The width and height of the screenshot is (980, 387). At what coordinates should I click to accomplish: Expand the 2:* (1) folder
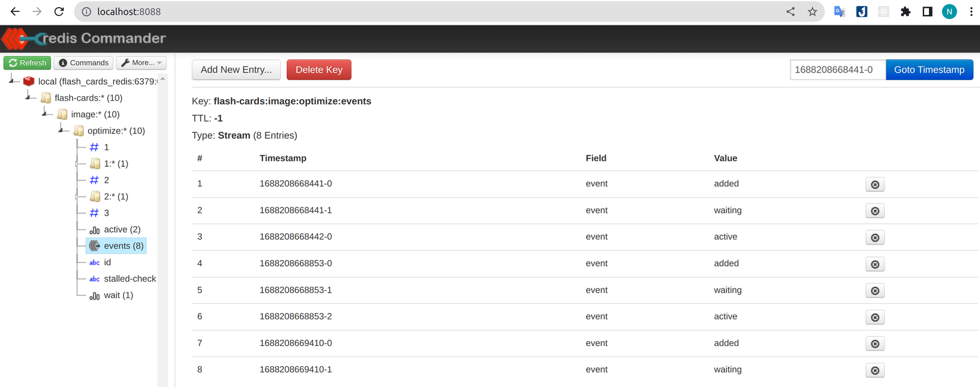78,196
